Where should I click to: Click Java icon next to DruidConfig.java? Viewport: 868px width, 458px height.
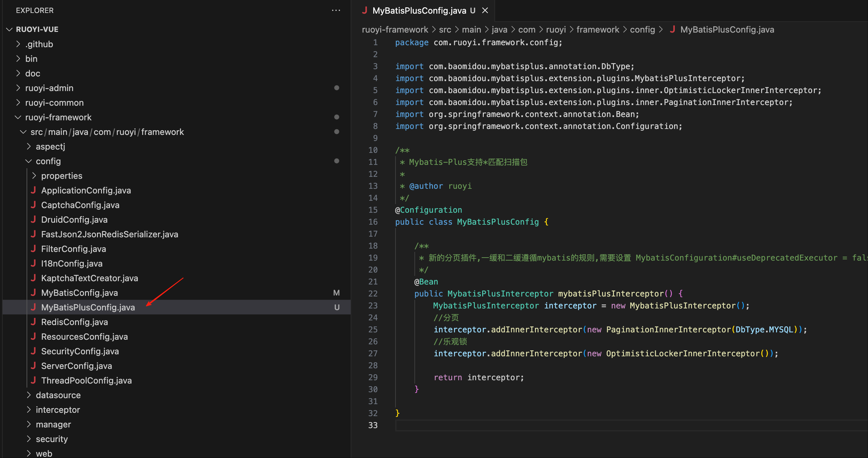[x=33, y=220]
